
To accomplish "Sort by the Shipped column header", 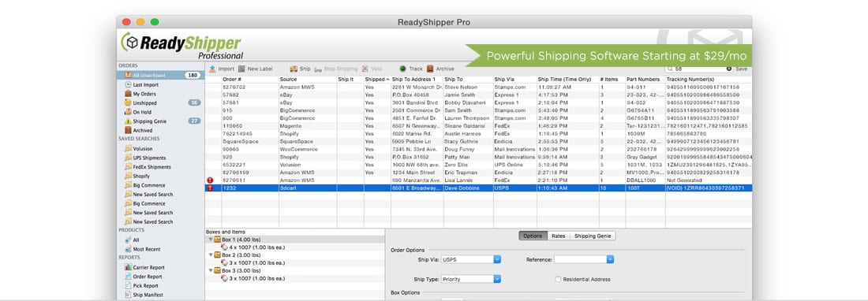I will pyautogui.click(x=377, y=80).
